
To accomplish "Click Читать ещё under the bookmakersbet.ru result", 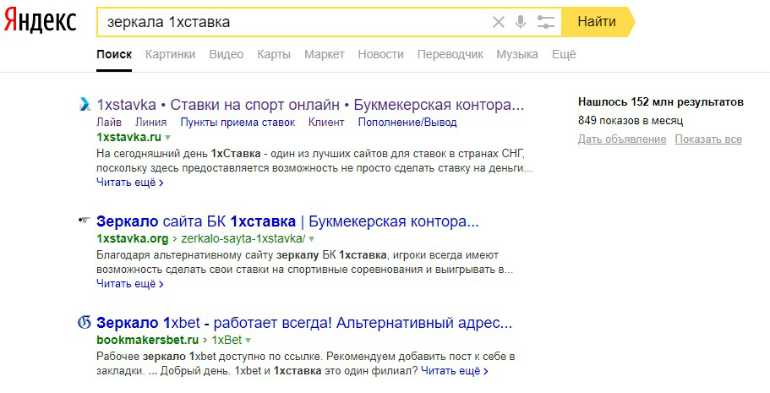I will (455, 371).
